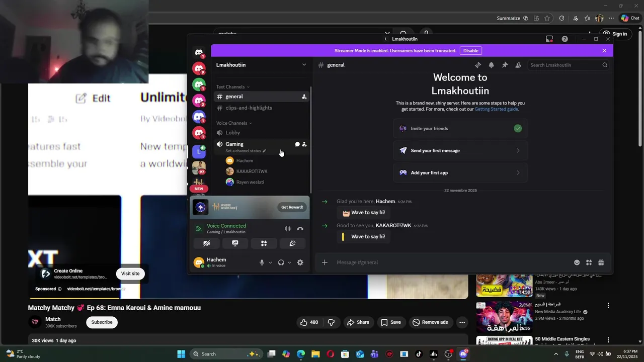644x362 pixels.
Task: Open Discord user settings gear
Action: coord(300,262)
